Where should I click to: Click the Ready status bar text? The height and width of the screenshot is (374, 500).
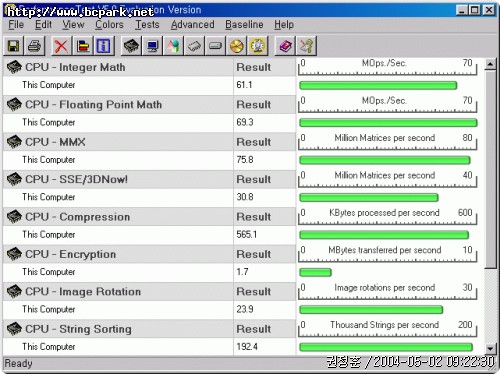[x=18, y=363]
